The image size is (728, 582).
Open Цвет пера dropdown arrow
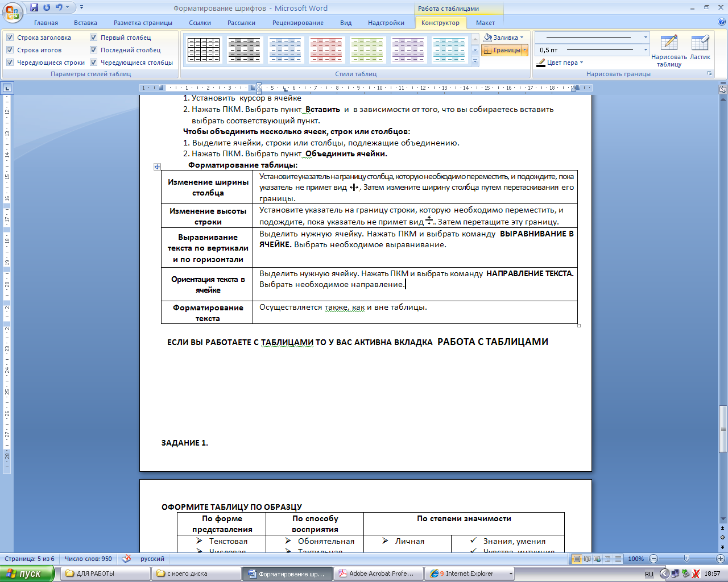pos(581,63)
